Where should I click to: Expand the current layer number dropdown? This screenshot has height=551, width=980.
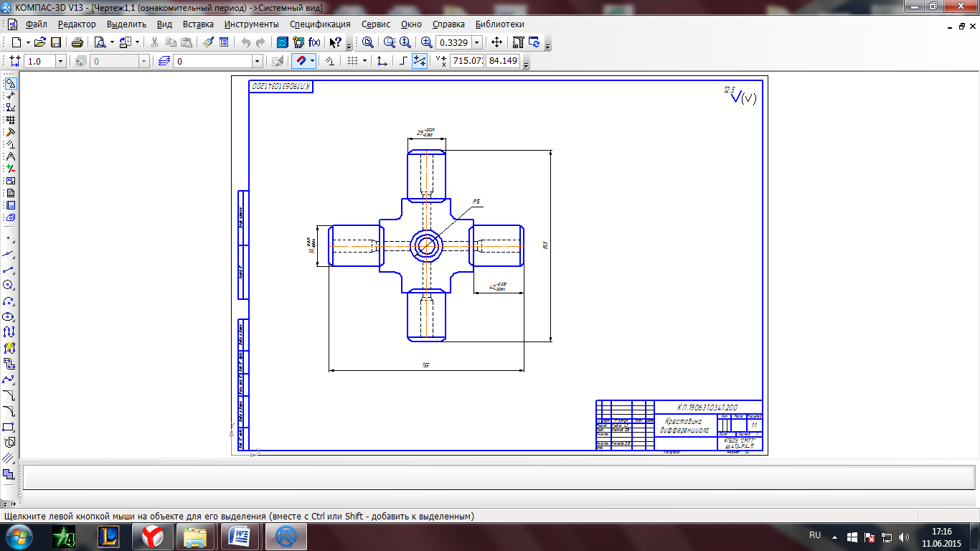coord(257,61)
